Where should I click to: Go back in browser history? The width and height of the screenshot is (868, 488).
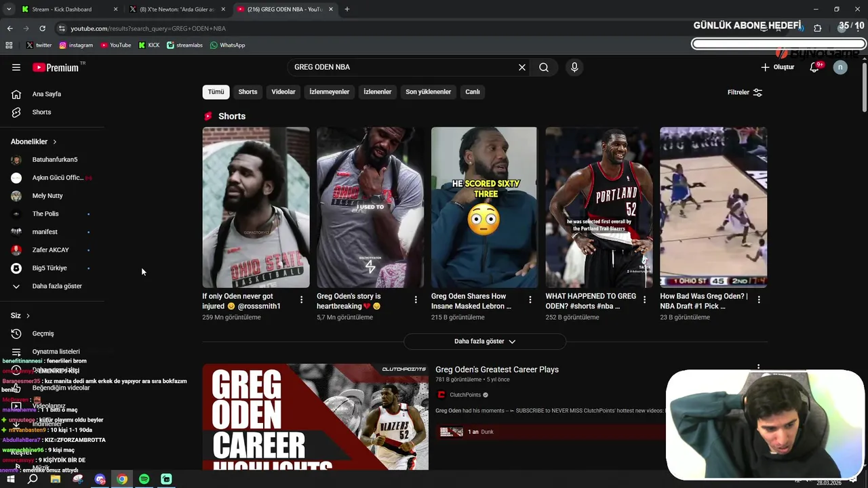tap(9, 28)
